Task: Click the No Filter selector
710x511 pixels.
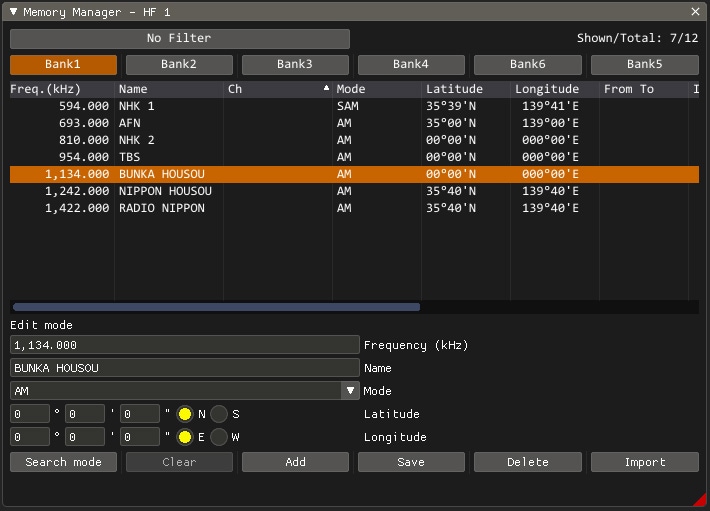Action: coord(180,38)
